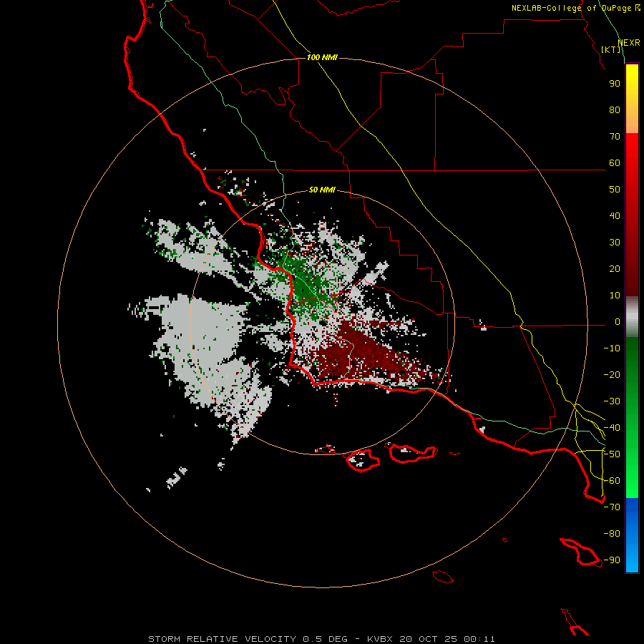The height and width of the screenshot is (644, 644).
Task: Select the -20 value on velocity scale
Action: tap(612, 374)
